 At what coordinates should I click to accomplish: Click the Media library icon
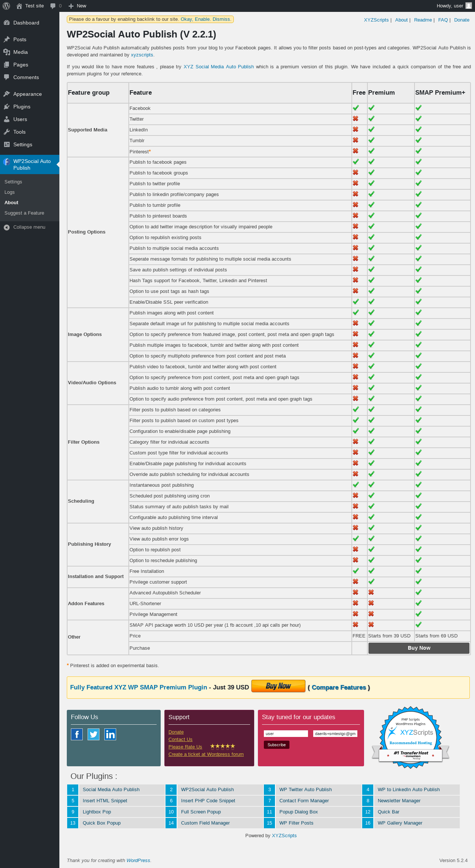7,52
